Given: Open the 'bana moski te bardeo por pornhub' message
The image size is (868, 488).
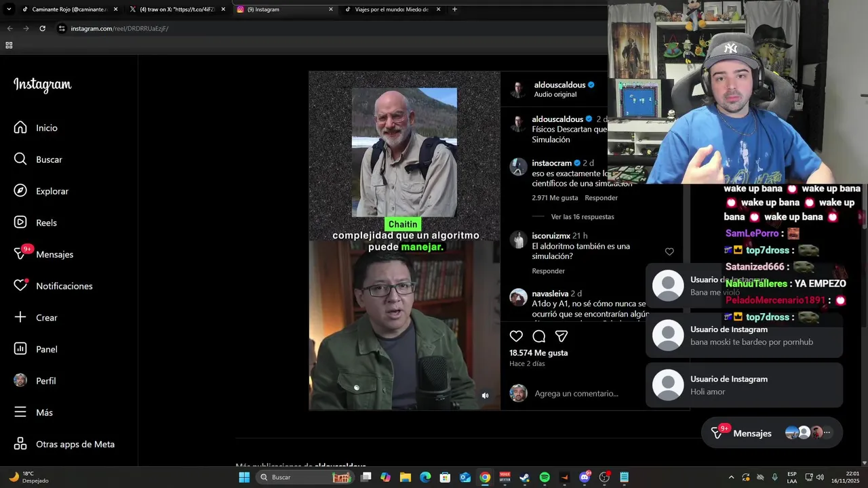Looking at the screenshot, I should tap(744, 335).
